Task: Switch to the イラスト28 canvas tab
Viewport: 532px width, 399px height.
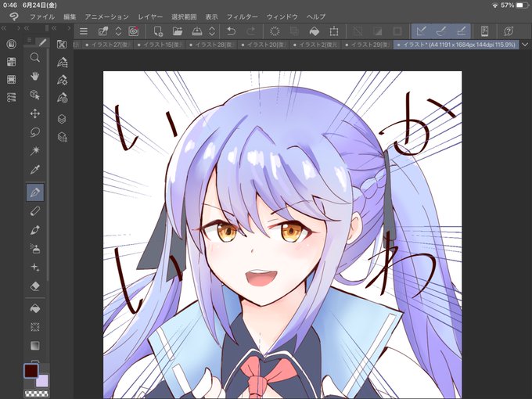Action: 210,45
